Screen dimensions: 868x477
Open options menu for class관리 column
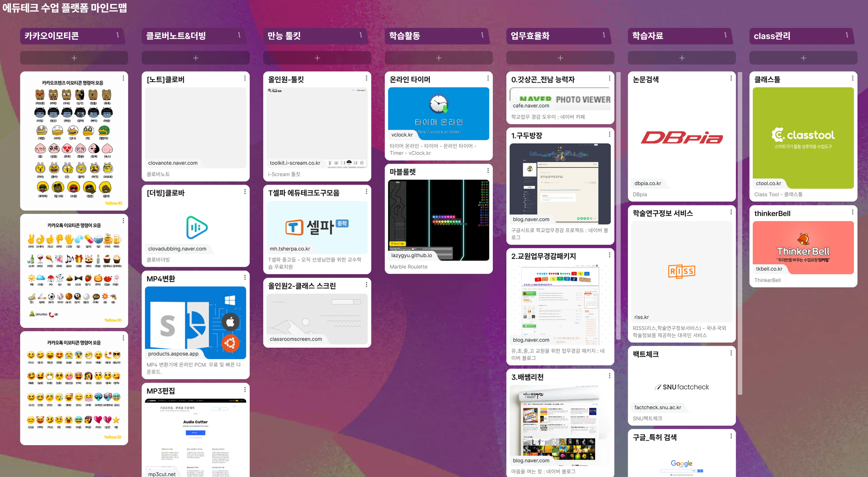pos(847,35)
